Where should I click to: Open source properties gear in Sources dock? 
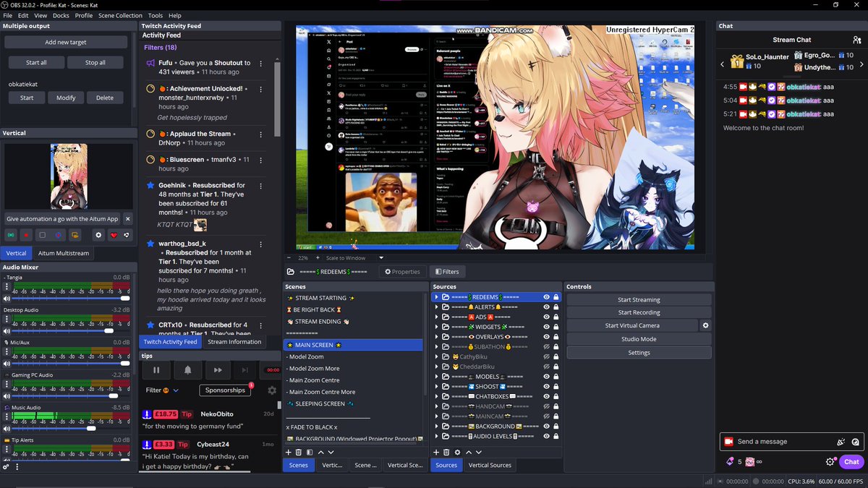457,452
